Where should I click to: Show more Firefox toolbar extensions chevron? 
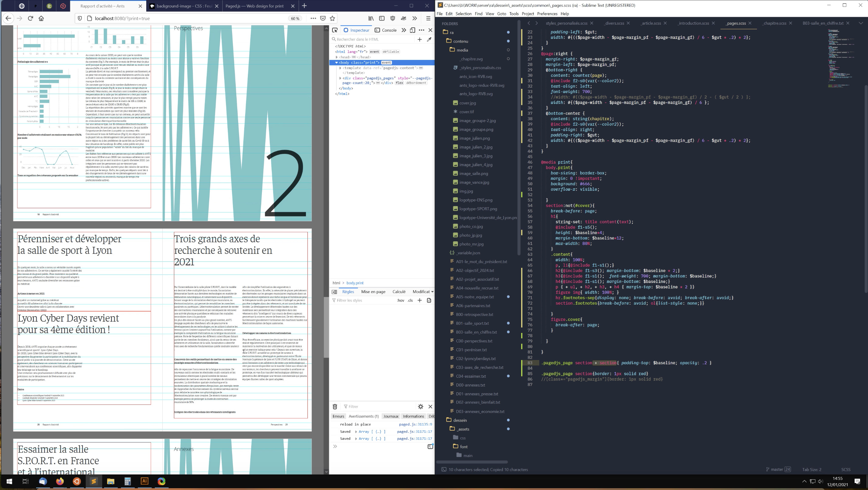415,18
